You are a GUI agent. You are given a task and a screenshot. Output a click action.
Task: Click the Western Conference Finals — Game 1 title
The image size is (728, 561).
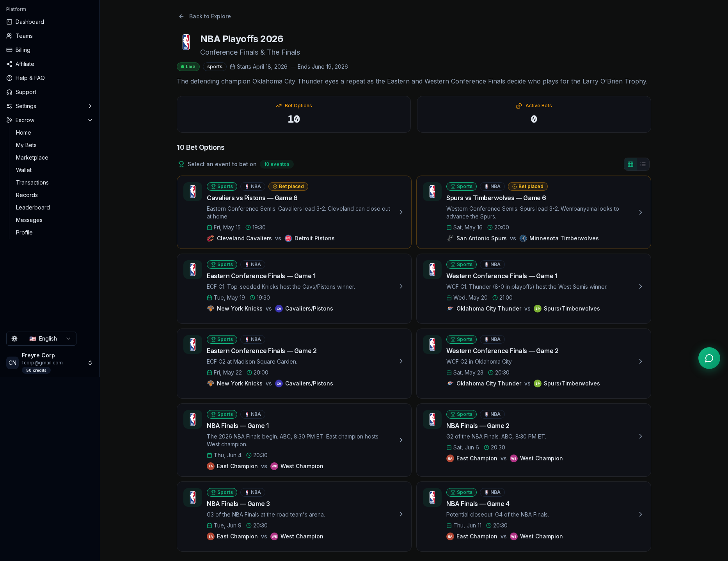[502, 276]
